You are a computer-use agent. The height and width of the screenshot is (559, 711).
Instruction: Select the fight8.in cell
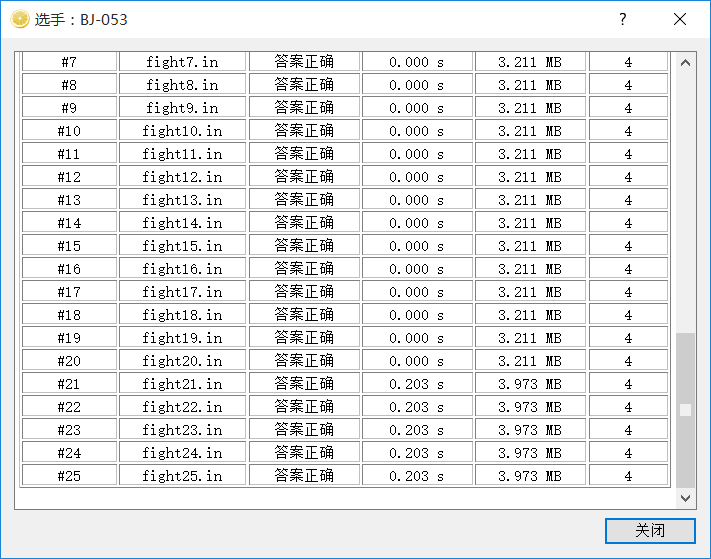(x=182, y=85)
